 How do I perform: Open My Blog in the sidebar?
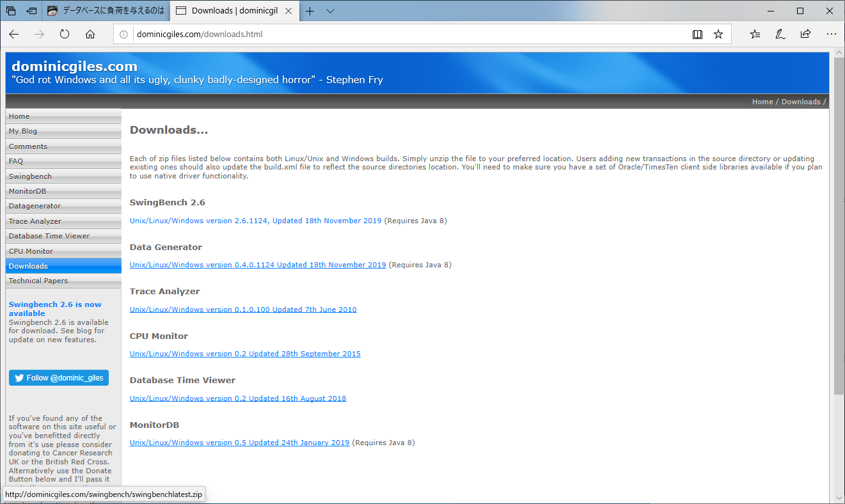63,131
